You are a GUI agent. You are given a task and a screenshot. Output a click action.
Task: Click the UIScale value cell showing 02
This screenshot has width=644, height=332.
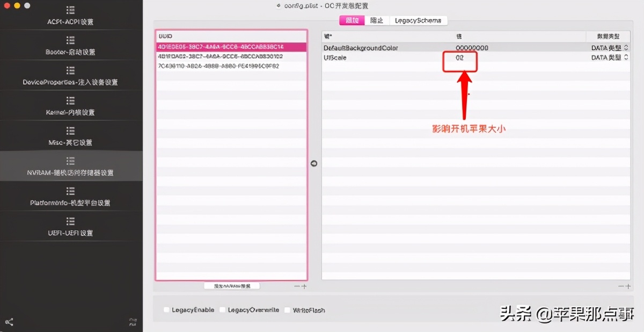[459, 57]
